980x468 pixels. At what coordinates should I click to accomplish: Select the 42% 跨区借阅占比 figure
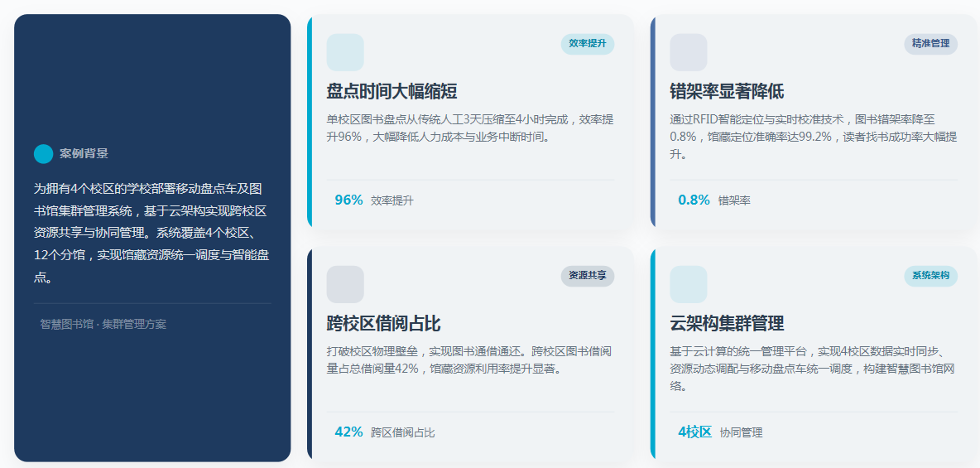tap(348, 432)
